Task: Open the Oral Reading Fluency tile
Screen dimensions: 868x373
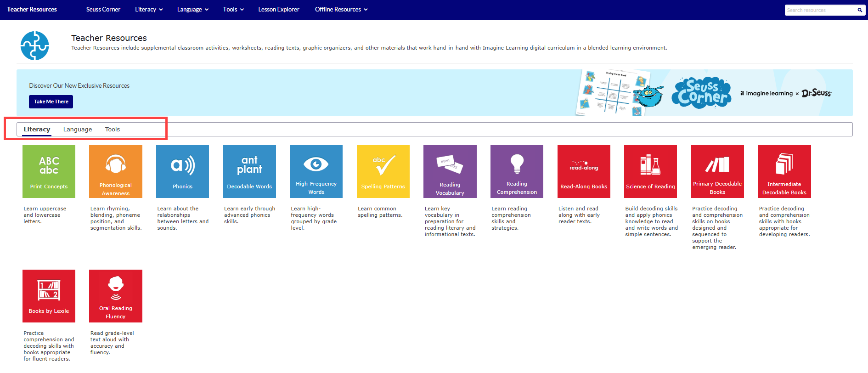Action: 116,296
